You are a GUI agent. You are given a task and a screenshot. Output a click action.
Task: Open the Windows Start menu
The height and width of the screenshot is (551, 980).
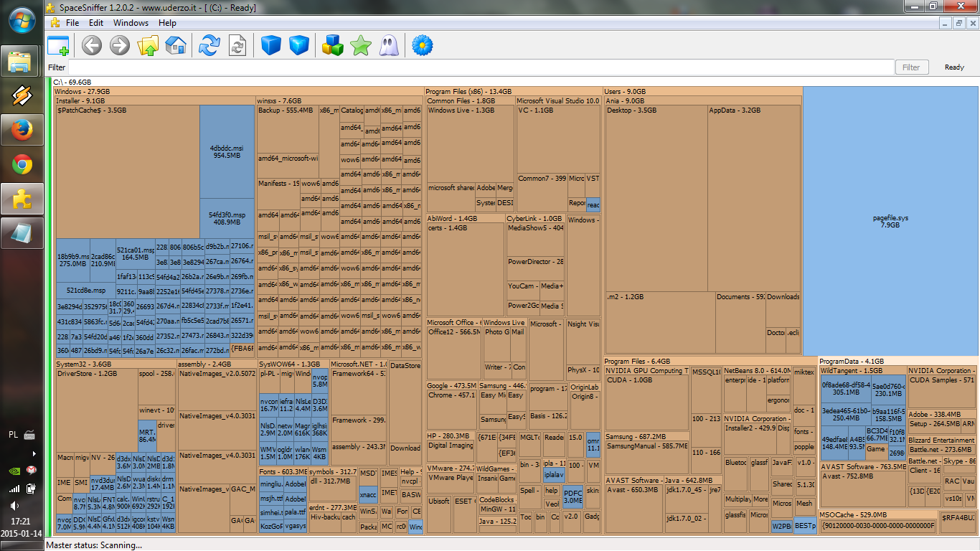point(22,20)
